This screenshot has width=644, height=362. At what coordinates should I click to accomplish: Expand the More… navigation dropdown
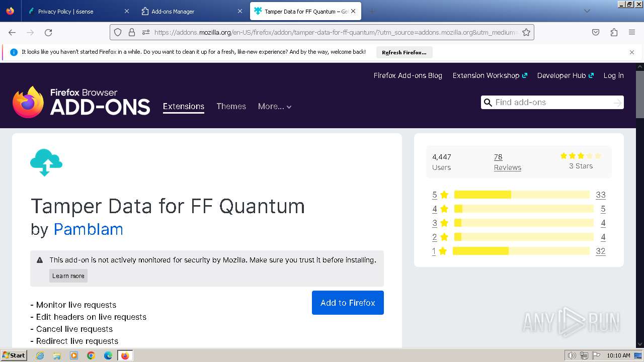(x=275, y=106)
